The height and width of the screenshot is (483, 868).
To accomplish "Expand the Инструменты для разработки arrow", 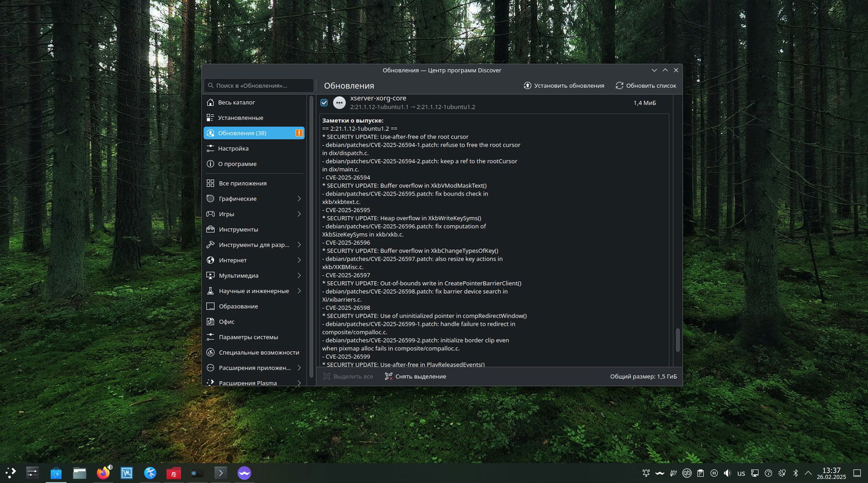I will [299, 245].
